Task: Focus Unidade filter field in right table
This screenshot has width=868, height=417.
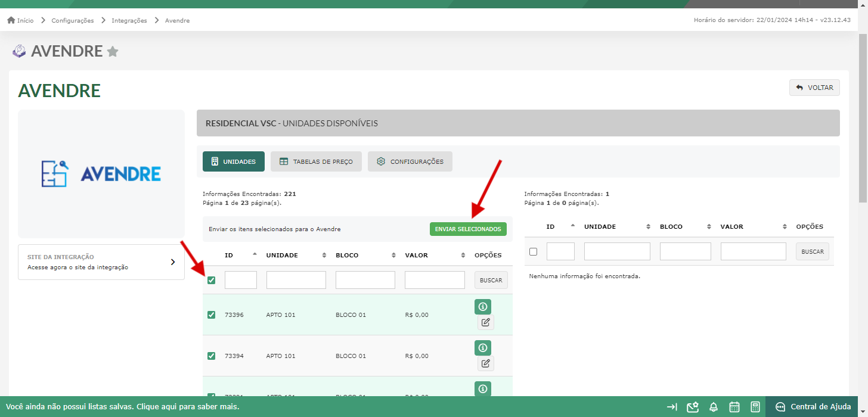Action: point(617,251)
